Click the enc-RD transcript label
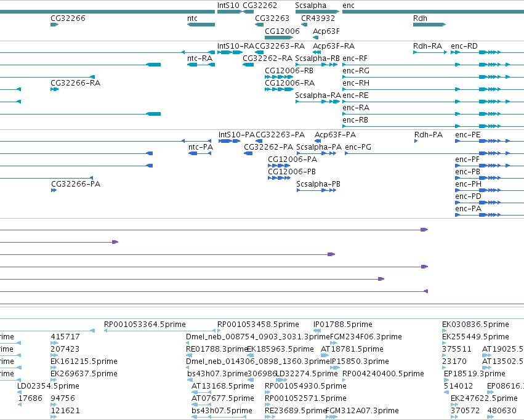The image size is (524, 420). point(464,46)
